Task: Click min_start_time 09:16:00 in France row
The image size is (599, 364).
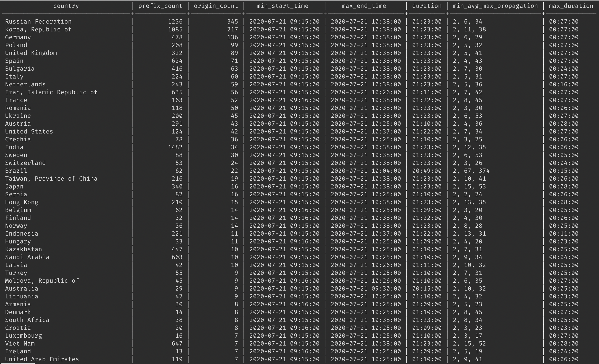Action: [x=284, y=100]
